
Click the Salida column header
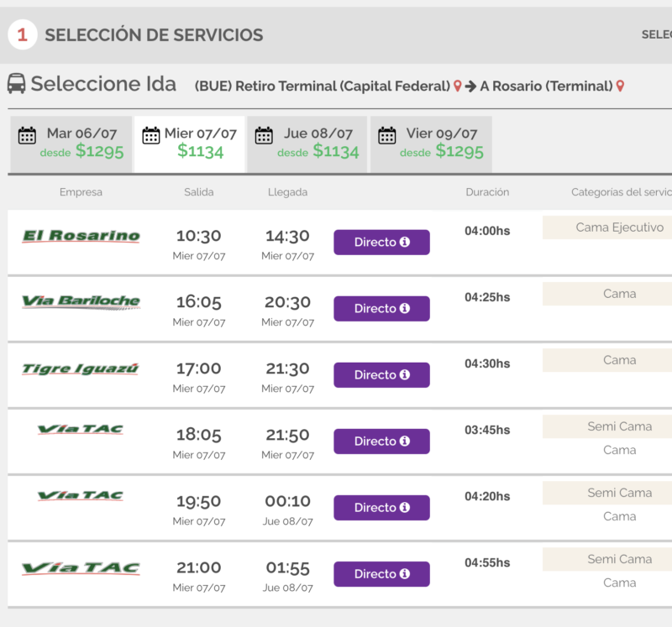click(199, 192)
